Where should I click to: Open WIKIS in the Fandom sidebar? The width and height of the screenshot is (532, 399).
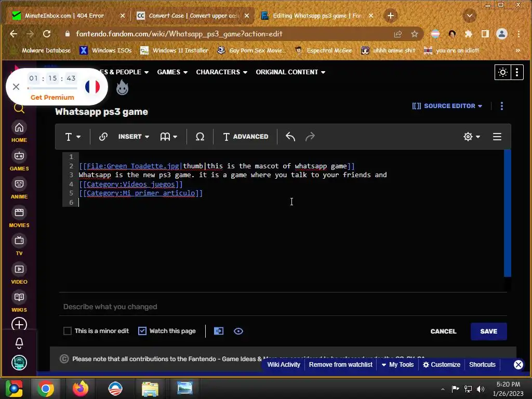(19, 302)
